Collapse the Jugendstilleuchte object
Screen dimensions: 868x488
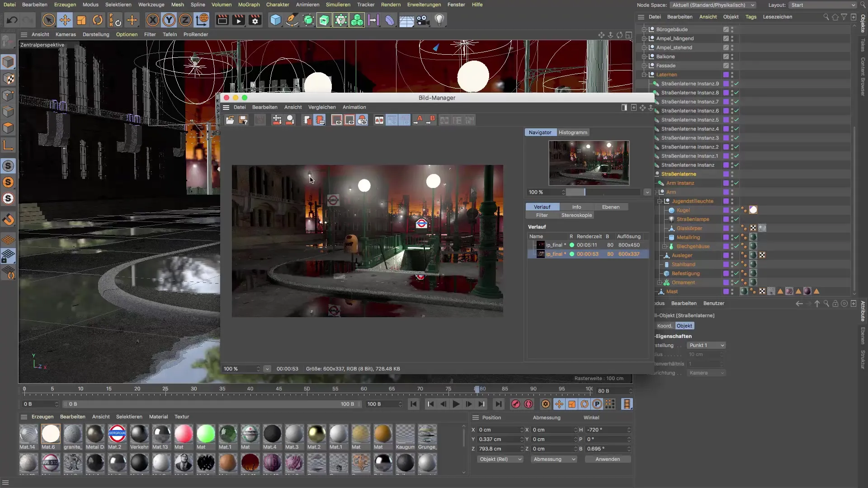[659, 201]
